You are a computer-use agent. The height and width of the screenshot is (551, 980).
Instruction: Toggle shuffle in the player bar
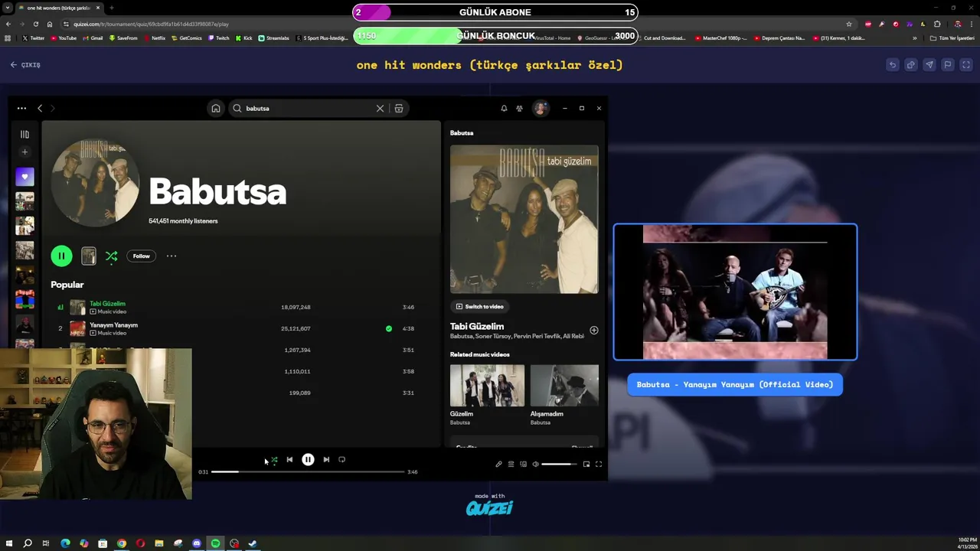coord(274,460)
